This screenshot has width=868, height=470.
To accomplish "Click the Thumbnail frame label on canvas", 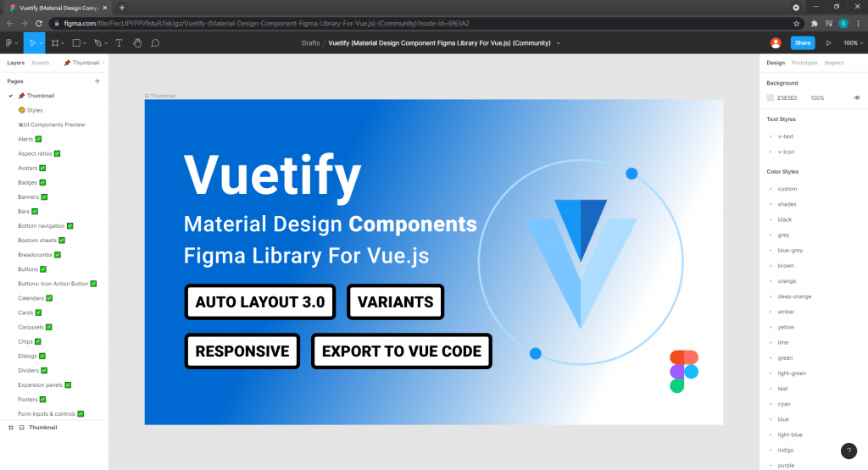I will (x=160, y=96).
